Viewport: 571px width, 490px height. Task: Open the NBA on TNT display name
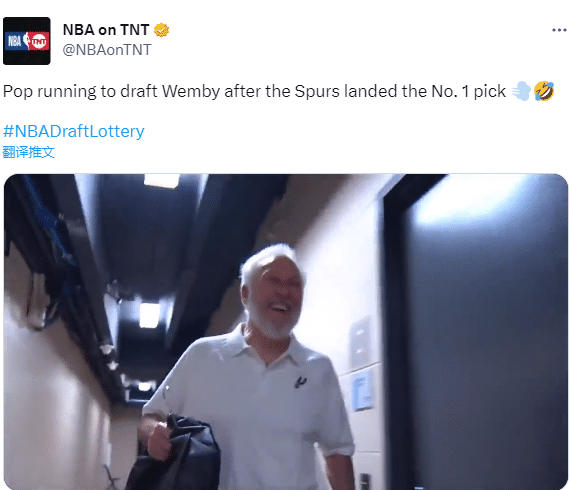pyautogui.click(x=106, y=30)
